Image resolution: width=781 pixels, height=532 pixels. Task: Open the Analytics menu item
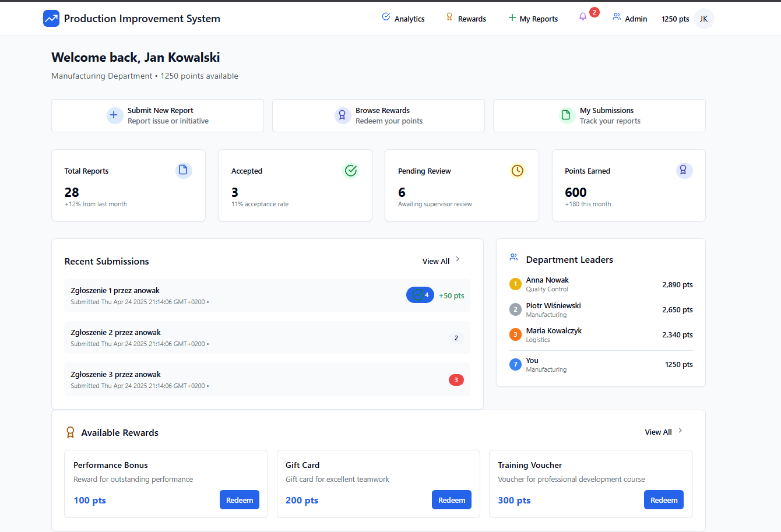point(403,19)
